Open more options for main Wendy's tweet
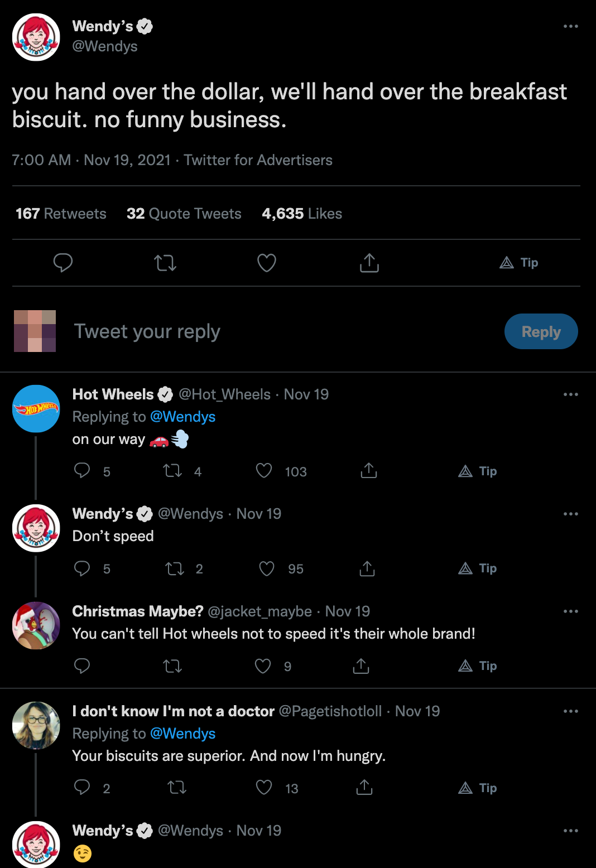The height and width of the screenshot is (868, 596). click(570, 26)
